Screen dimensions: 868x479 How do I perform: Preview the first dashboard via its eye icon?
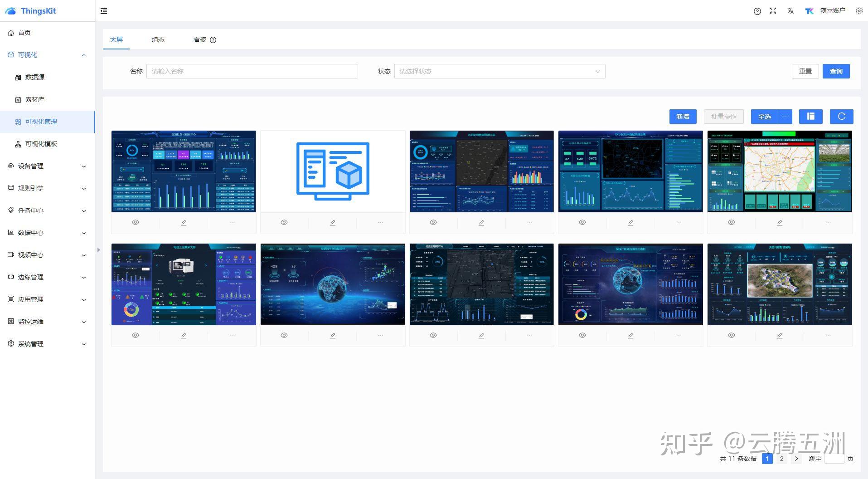tap(135, 222)
